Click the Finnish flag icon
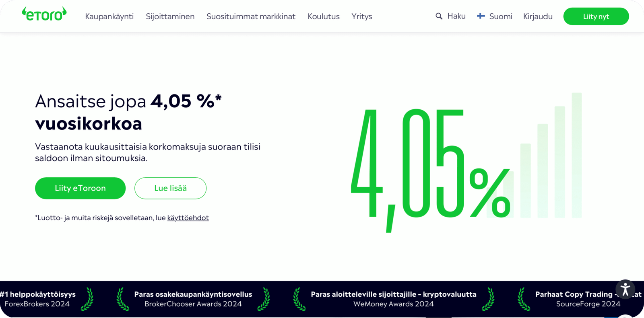 [481, 16]
